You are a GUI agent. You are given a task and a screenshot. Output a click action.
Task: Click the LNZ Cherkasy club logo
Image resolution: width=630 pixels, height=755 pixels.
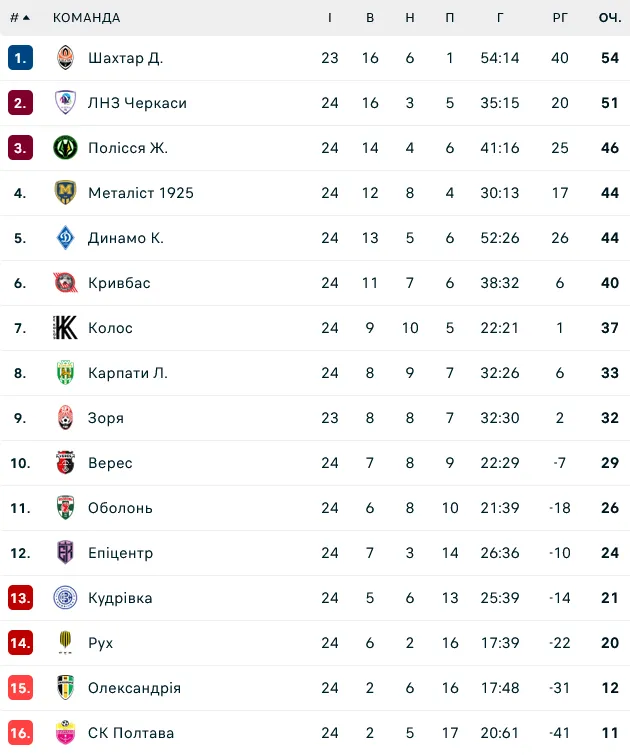click(x=65, y=103)
